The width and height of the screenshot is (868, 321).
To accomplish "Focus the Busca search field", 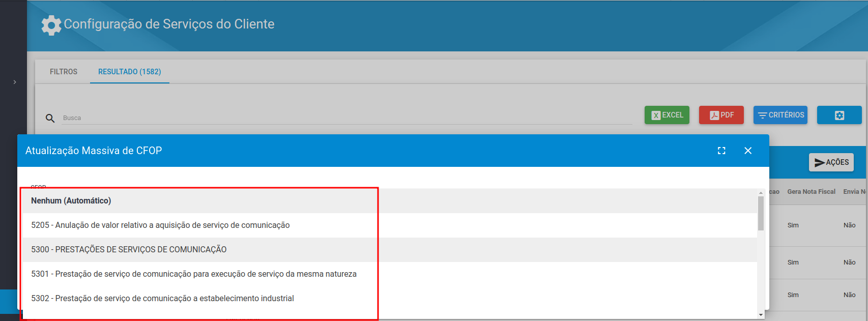I will coord(347,118).
